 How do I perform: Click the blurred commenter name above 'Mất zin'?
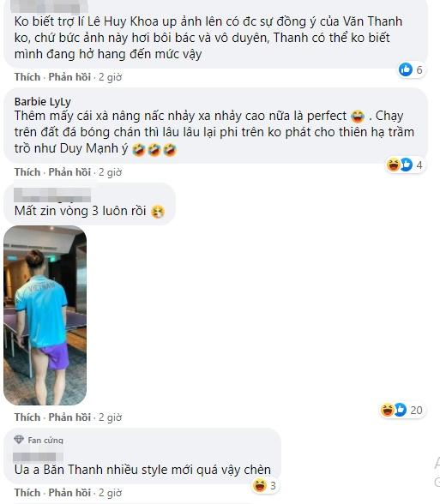52,195
